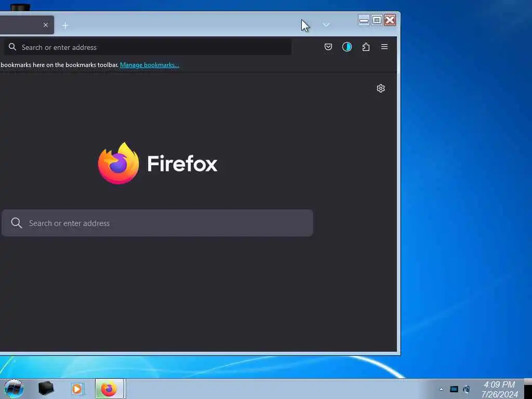
Task: Open the Save to Pocket icon
Action: (x=328, y=47)
